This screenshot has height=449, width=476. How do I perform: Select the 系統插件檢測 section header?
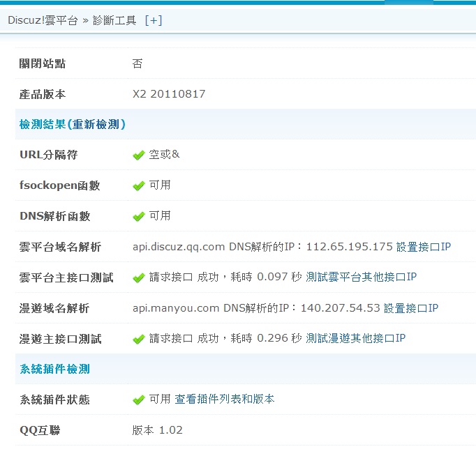coord(54,369)
